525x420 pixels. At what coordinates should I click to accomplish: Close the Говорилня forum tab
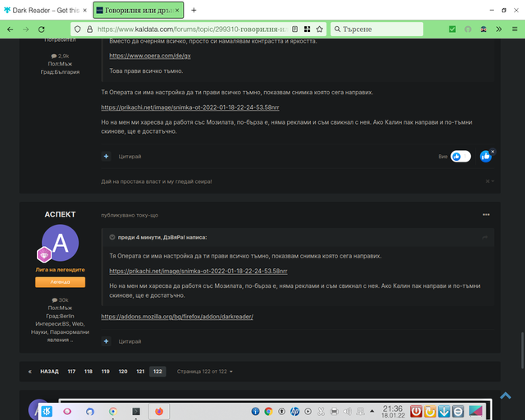177,11
